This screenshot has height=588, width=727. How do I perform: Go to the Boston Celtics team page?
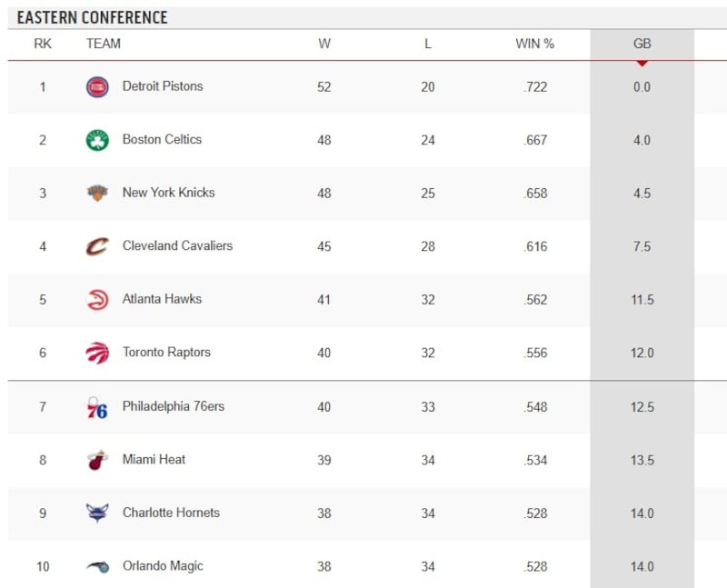pos(162,139)
